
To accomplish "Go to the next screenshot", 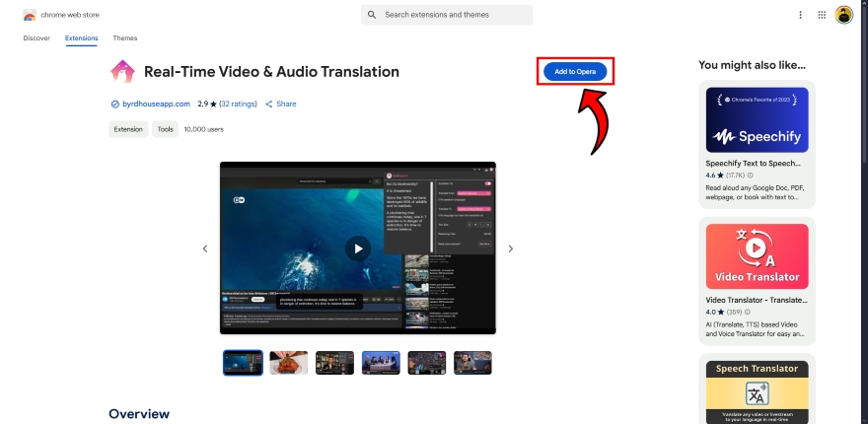I will (510, 248).
